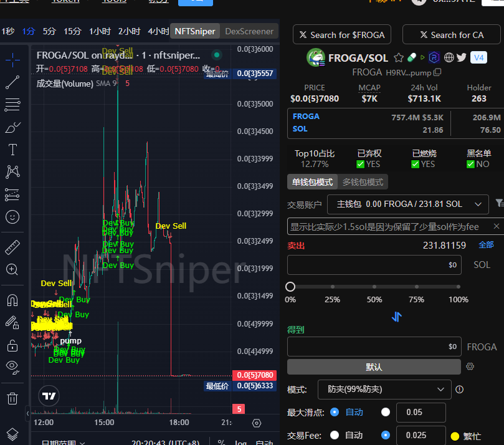
Task: Click the trash remove-drawings icon
Action: pyautogui.click(x=12, y=398)
